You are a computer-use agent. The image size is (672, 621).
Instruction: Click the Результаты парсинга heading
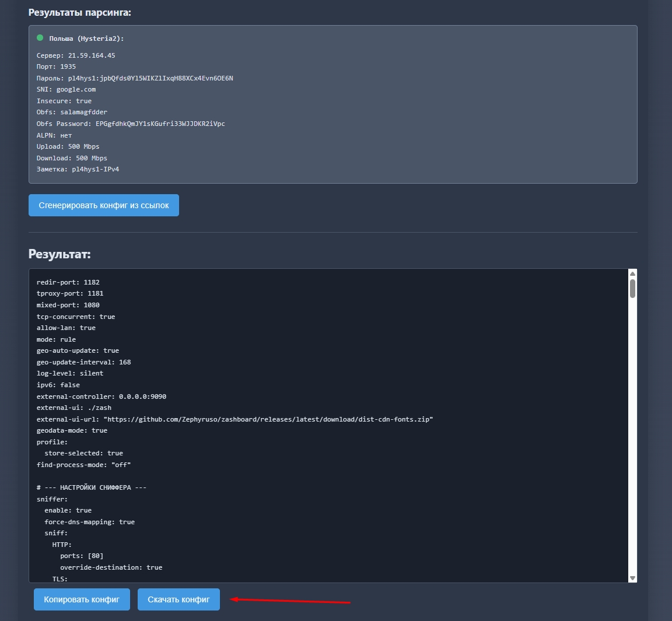pyautogui.click(x=80, y=12)
